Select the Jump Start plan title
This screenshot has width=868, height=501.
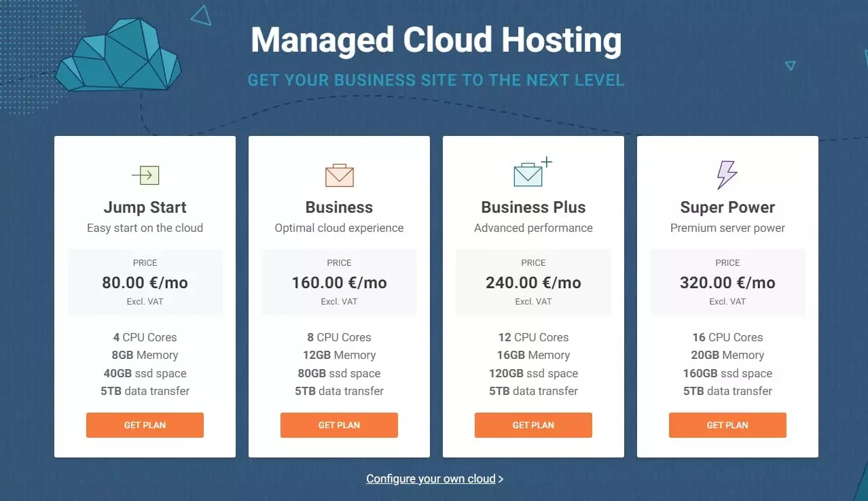145,207
